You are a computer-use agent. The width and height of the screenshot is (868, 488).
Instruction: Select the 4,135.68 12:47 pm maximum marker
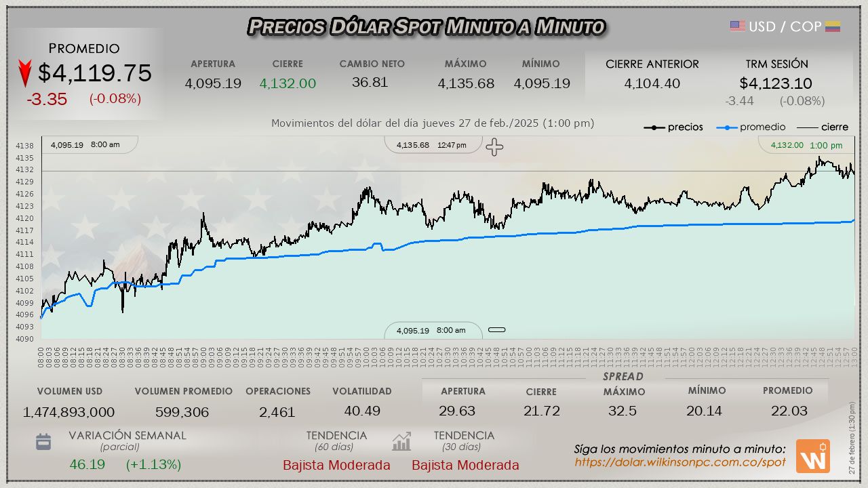431,145
